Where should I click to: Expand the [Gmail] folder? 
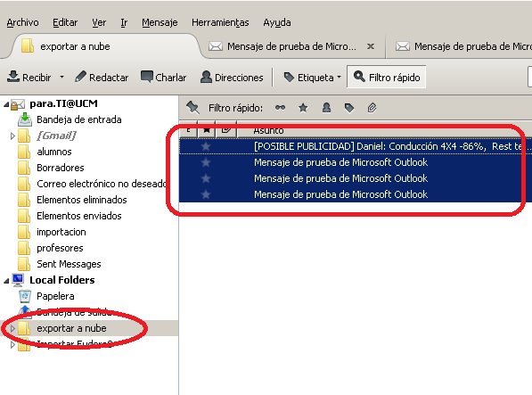click(12, 136)
